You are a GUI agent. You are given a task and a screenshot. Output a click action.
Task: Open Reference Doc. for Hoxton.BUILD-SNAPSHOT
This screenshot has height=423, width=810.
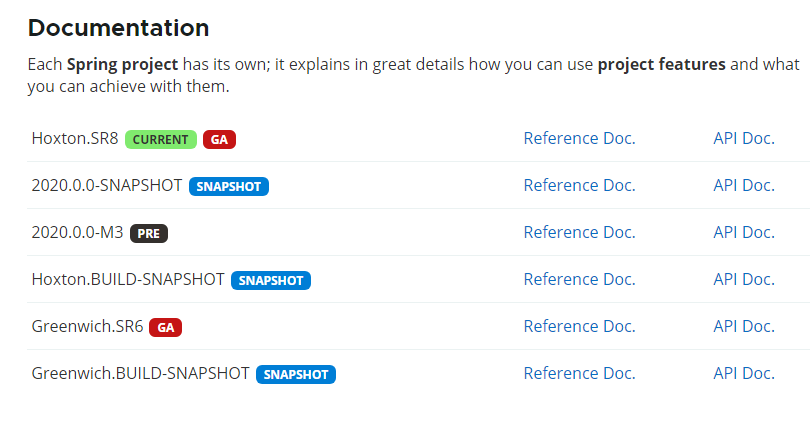[579, 279]
